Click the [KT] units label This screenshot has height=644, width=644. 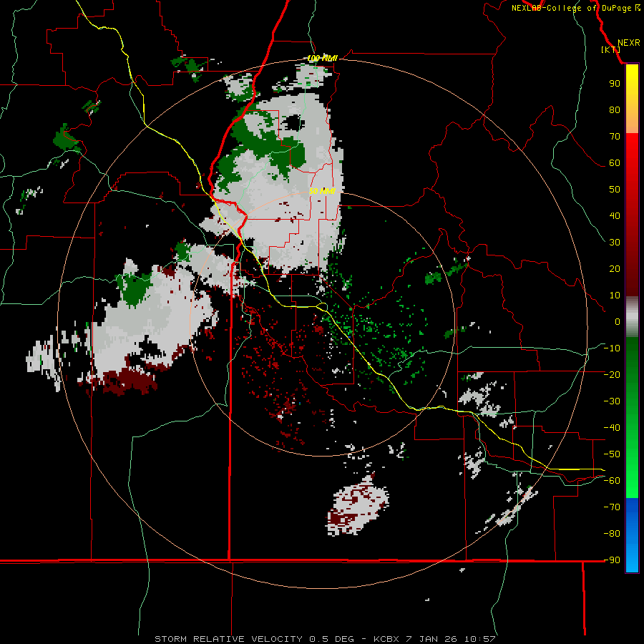[x=610, y=49]
